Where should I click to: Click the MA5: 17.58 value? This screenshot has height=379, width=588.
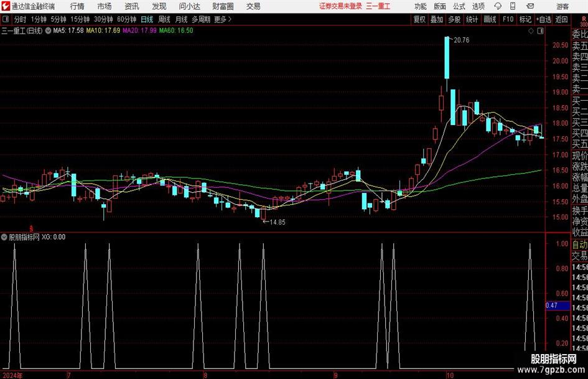pyautogui.click(x=68, y=30)
